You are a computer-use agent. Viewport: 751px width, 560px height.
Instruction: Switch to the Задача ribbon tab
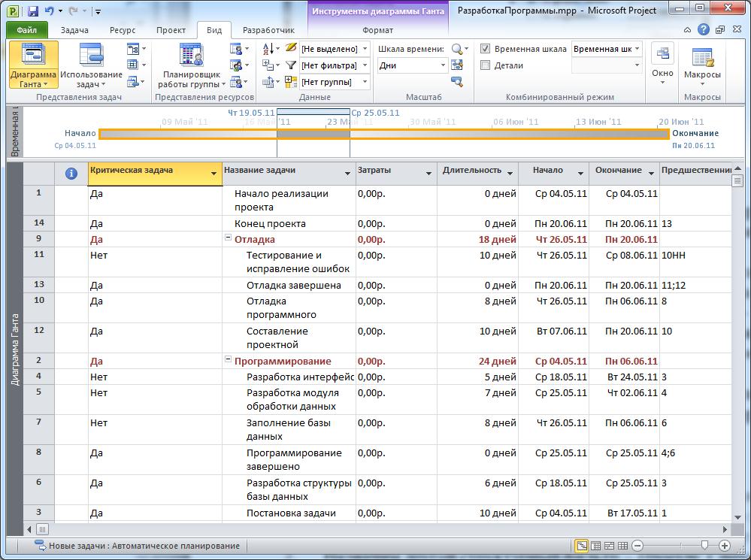tap(74, 30)
